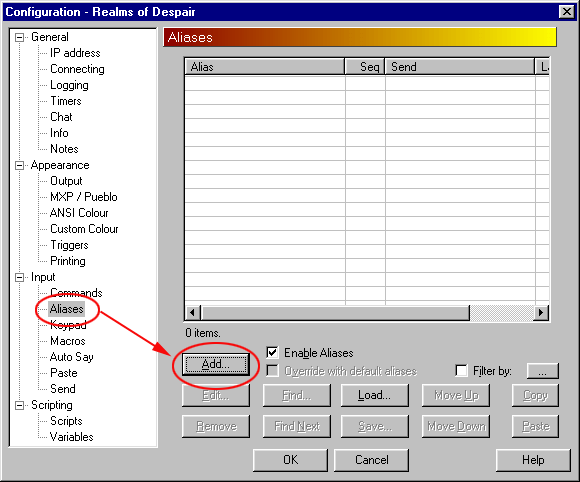This screenshot has width=580, height=482.
Task: Select Connecting in the tree
Action: (x=77, y=69)
